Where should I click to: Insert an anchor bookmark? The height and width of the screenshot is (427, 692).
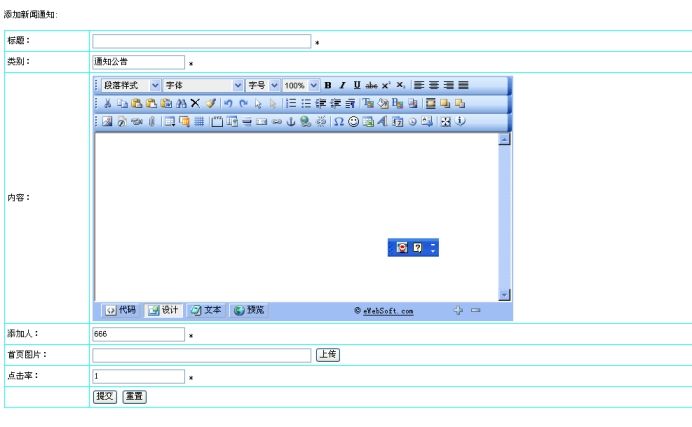coord(290,121)
